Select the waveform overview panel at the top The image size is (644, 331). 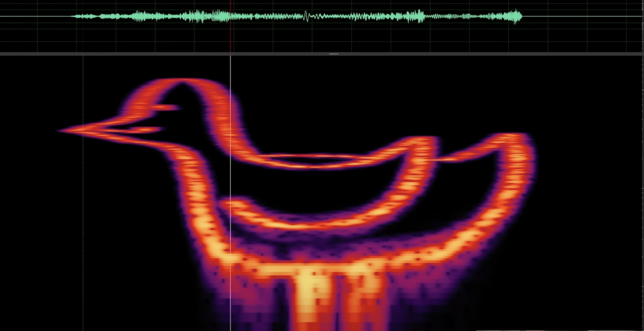tap(322, 26)
